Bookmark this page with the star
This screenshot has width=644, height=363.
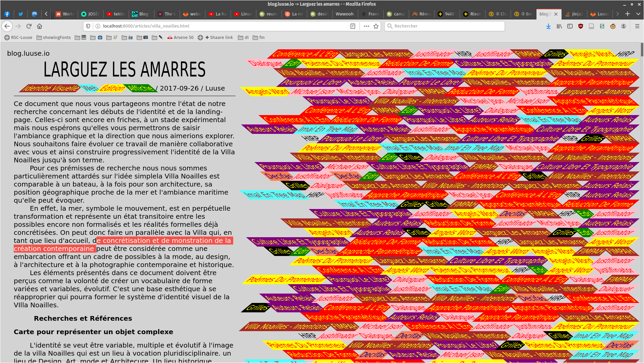click(376, 26)
